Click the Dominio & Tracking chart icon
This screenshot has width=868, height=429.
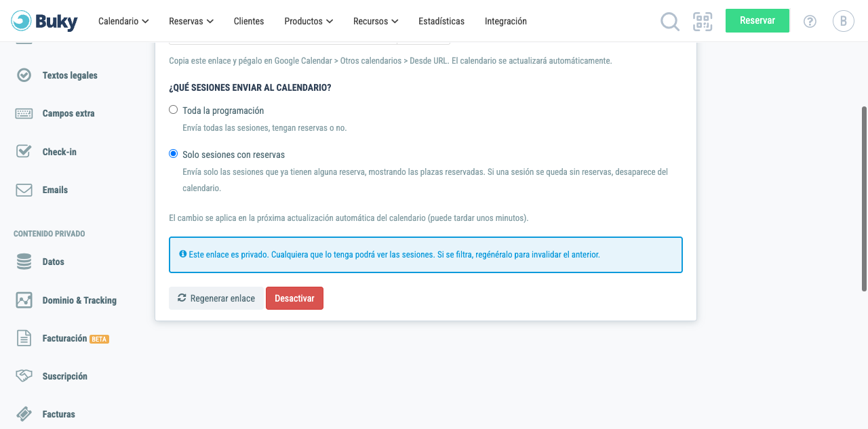24,300
